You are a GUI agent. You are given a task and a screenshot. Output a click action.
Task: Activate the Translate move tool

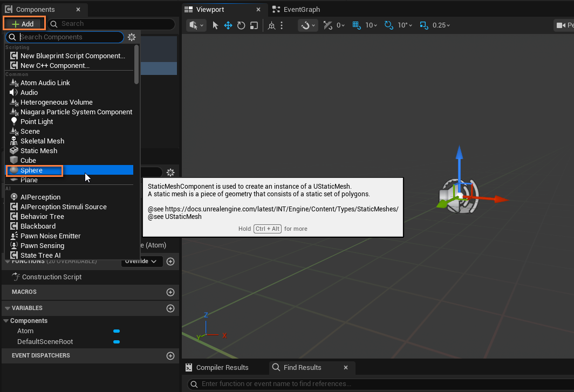(x=228, y=25)
